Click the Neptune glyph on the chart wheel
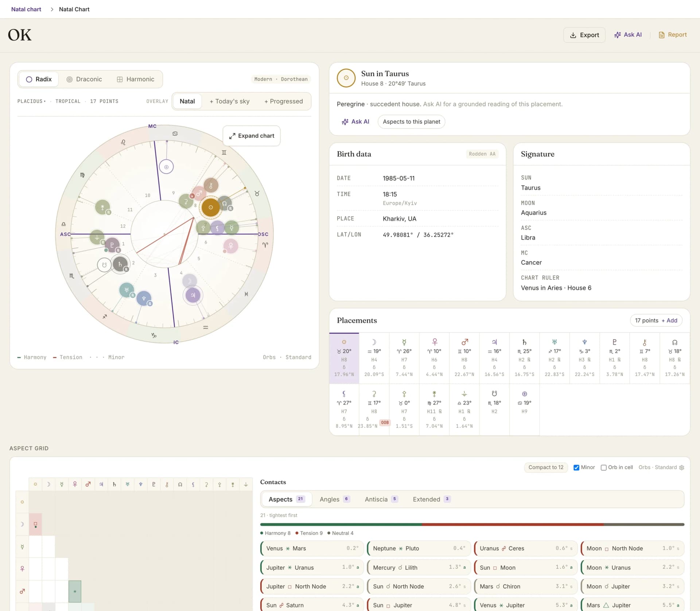700x611 pixels. pos(144,298)
